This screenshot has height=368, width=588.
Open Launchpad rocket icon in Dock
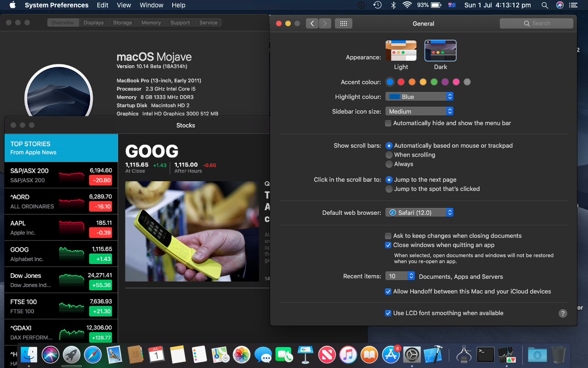pyautogui.click(x=72, y=355)
